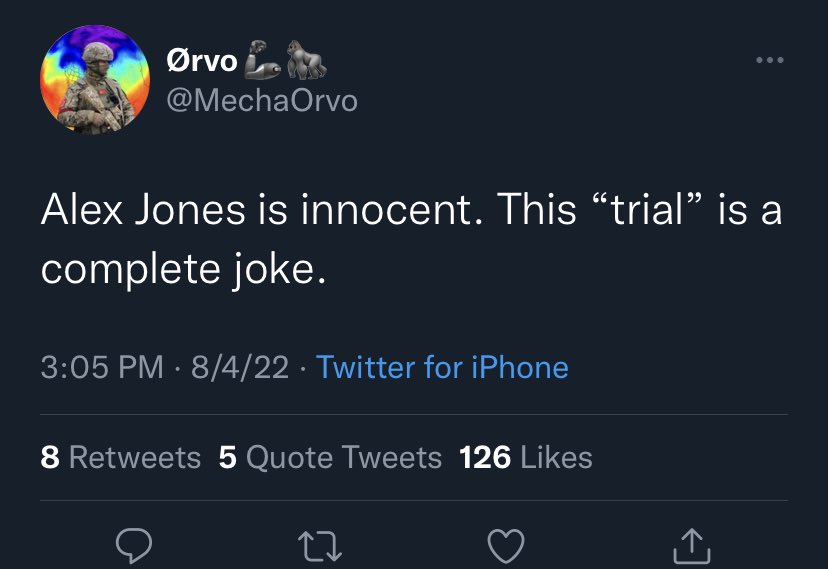Click the @MechaOrvo handle
Screen dimensions: 828x569
coord(262,100)
